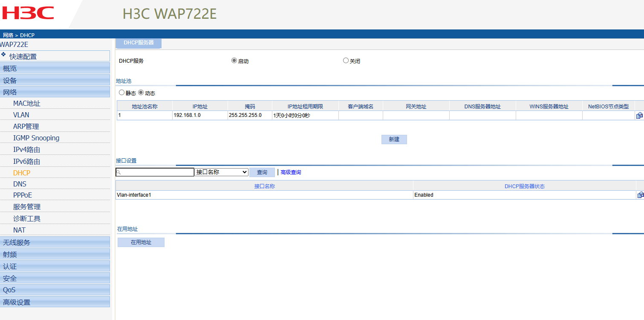The height and width of the screenshot is (320, 644).
Task: Expand the 设备 menu section
Action: pos(55,80)
